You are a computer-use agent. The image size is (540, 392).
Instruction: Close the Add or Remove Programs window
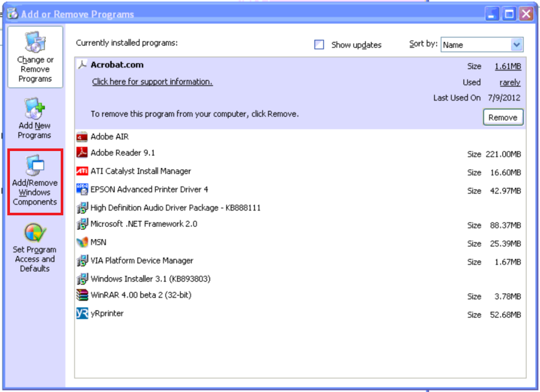(526, 14)
